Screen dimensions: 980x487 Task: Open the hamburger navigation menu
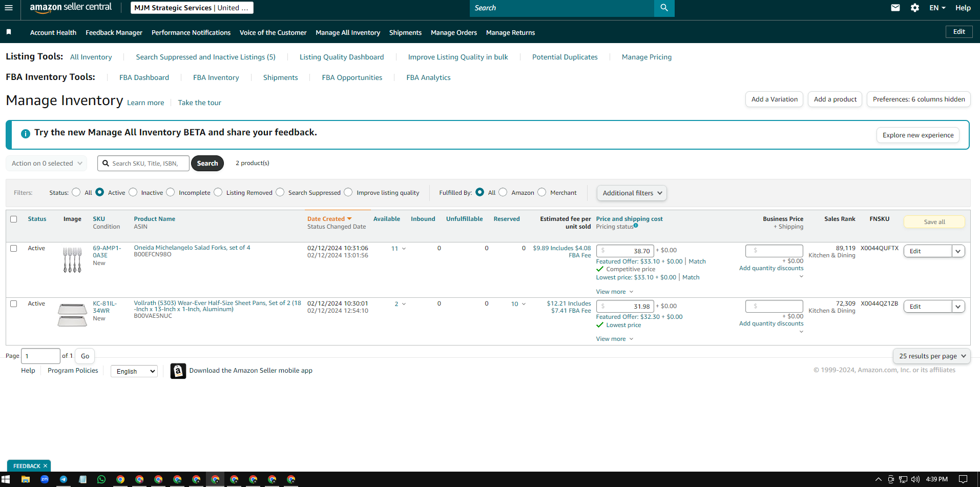click(8, 8)
